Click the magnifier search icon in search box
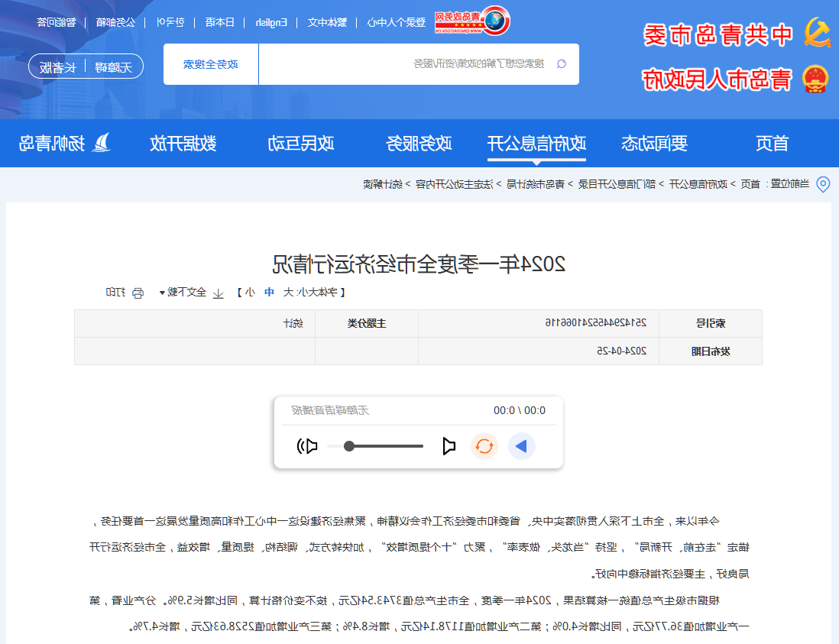 click(x=562, y=64)
